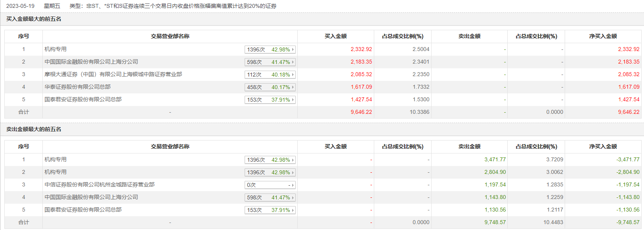The image size is (644, 230).
Task: Click the arrow icon in the 0次 box
Action: (x=293, y=185)
